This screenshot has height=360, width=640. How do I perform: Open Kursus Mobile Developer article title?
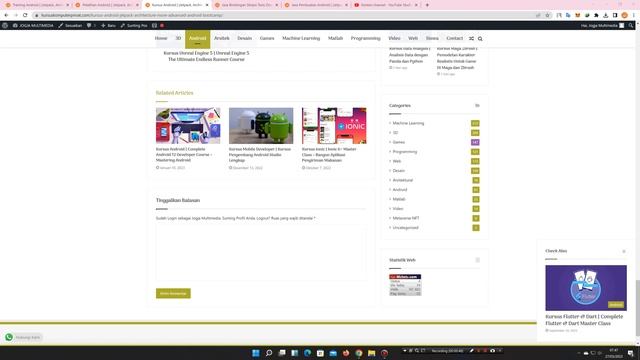(x=260, y=155)
